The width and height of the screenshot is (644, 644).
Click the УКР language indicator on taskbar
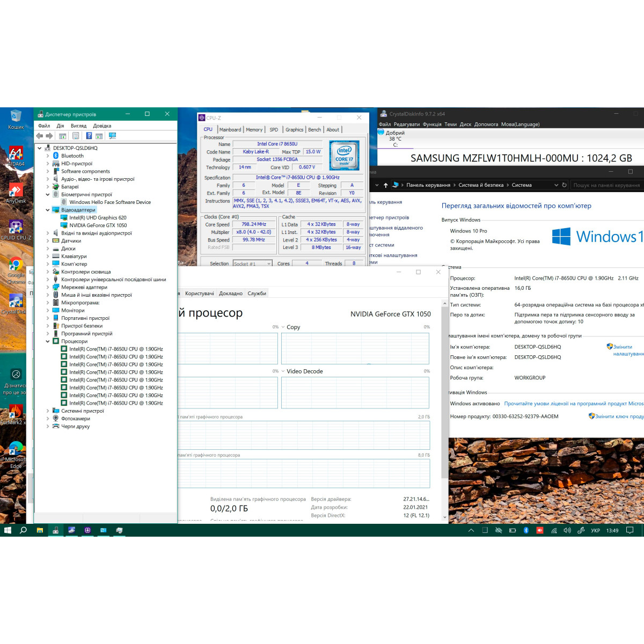(595, 530)
